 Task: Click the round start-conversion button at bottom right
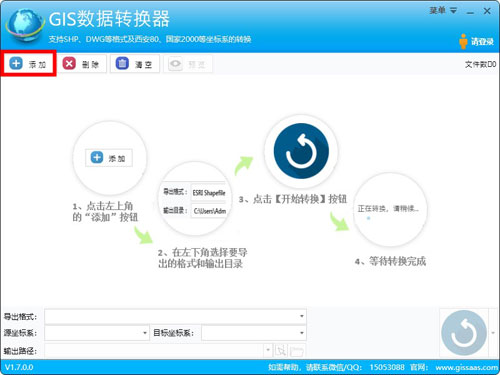pyautogui.click(x=464, y=333)
